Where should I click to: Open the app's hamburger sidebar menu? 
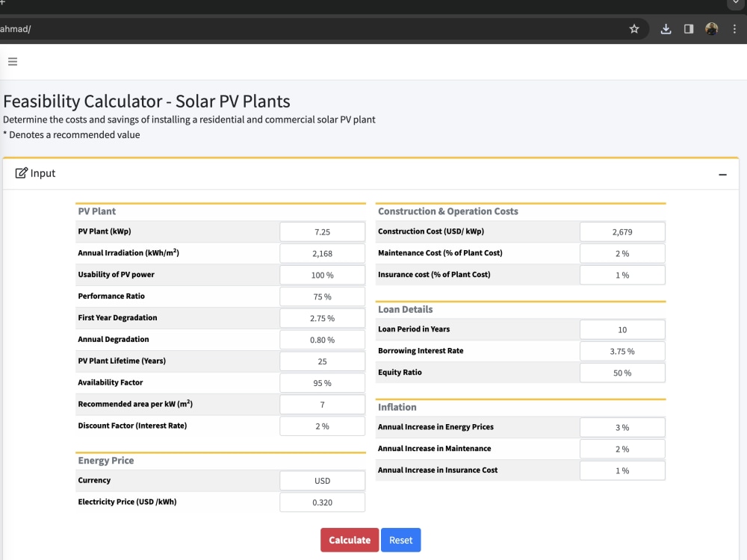12,61
